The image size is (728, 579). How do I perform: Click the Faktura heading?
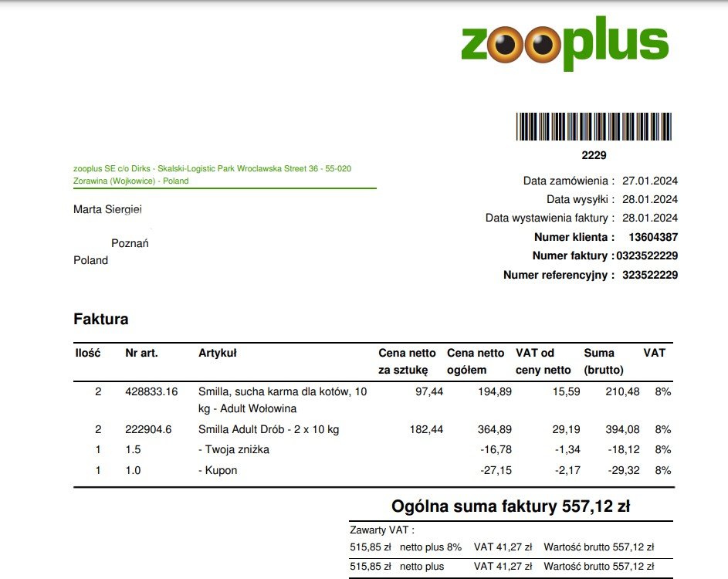(x=101, y=319)
